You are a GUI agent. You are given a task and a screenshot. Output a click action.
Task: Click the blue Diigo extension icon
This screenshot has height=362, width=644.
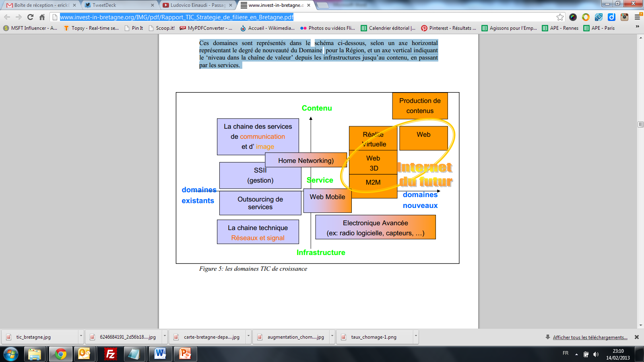click(x=611, y=17)
